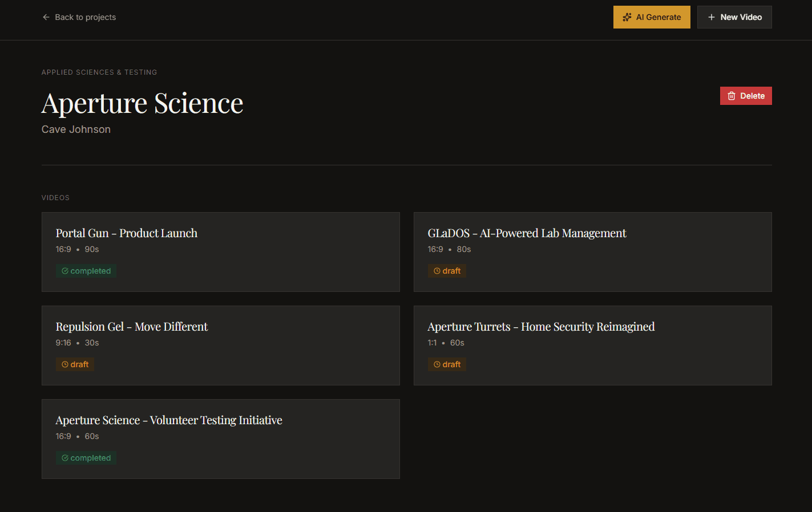Viewport: 812px width, 512px height.
Task: Open the Repulsion Gel – Move Different video
Action: (x=220, y=346)
